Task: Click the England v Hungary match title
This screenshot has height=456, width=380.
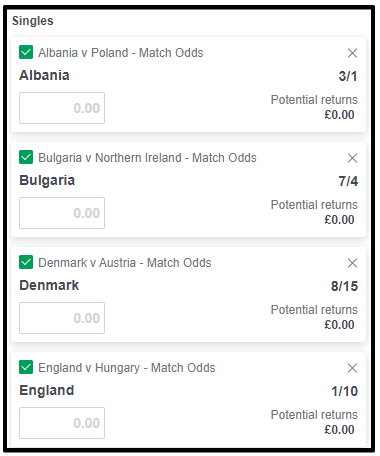Action: pyautogui.click(x=127, y=368)
